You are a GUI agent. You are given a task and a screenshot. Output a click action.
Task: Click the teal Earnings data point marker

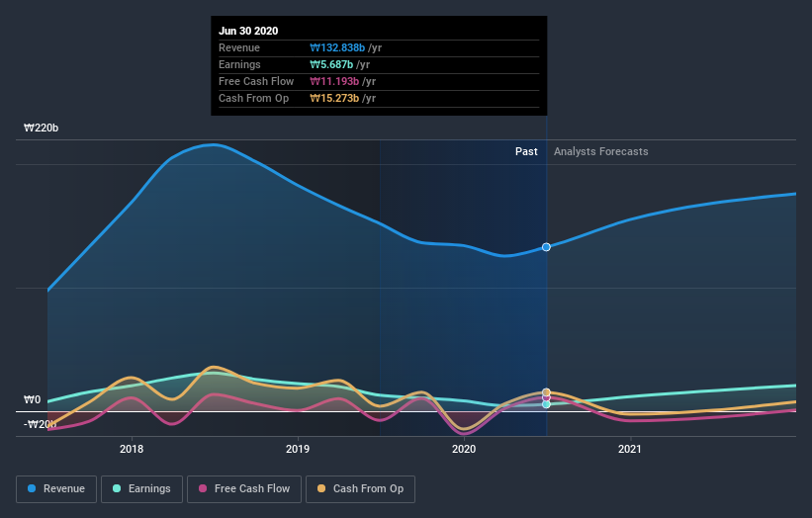546,404
